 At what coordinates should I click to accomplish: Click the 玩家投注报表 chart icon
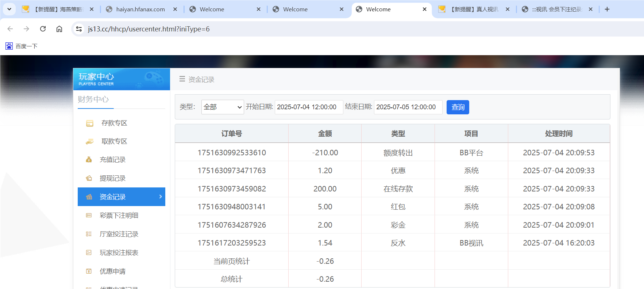click(x=89, y=253)
